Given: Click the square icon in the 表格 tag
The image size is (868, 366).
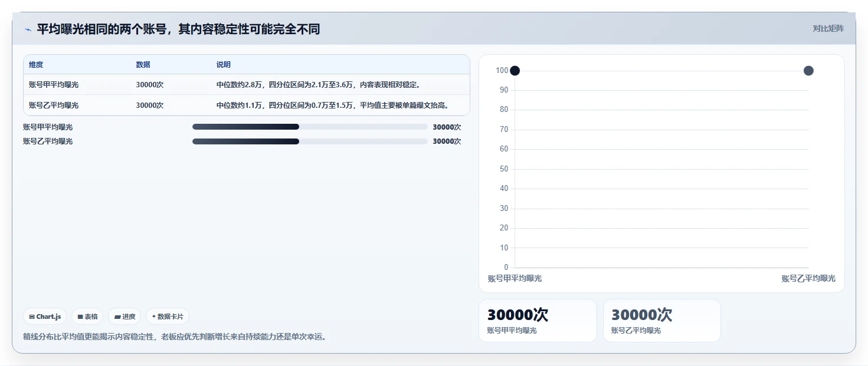Looking at the screenshot, I should tap(80, 316).
